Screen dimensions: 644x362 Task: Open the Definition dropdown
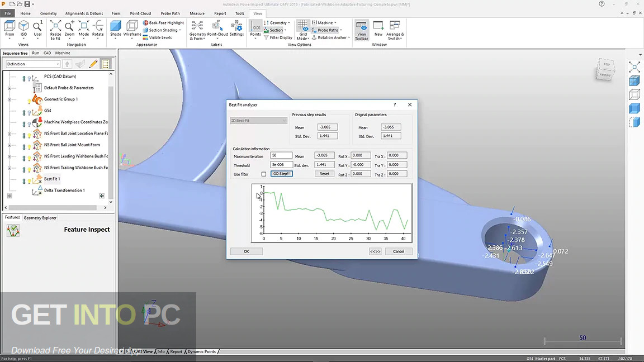tap(33, 64)
